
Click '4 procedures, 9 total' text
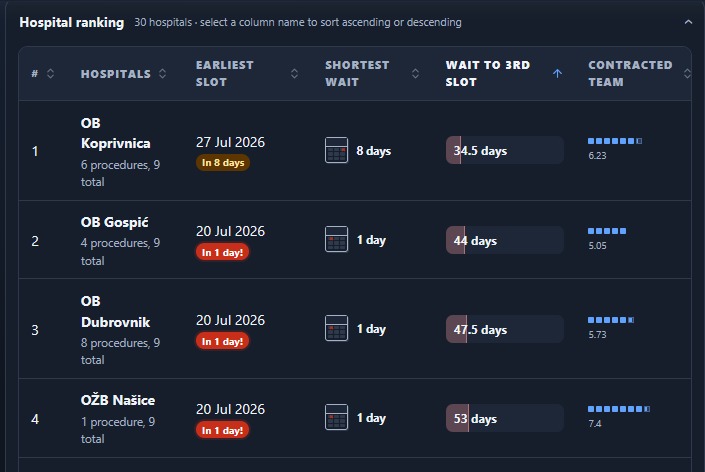[x=120, y=252]
